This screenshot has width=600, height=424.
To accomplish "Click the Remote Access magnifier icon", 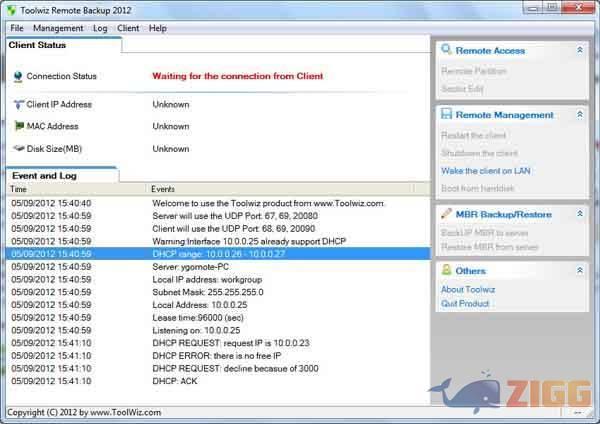I will tap(446, 49).
